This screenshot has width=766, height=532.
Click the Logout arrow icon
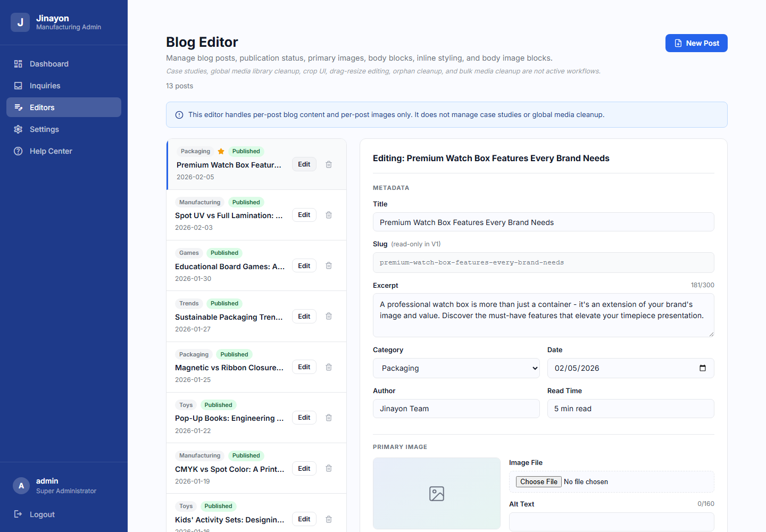pos(18,514)
